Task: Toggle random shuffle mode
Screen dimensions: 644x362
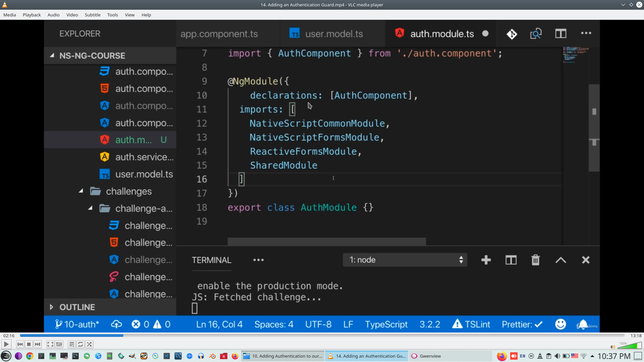Action: [x=89, y=344]
